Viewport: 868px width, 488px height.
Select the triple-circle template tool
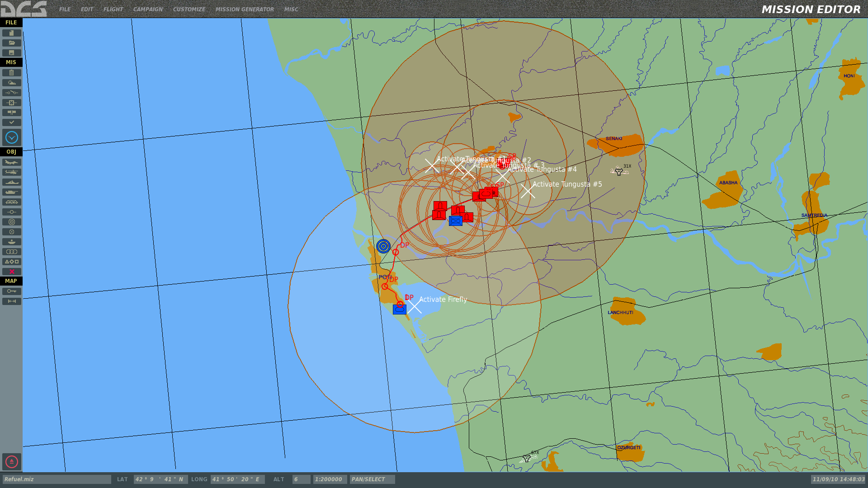(12, 252)
